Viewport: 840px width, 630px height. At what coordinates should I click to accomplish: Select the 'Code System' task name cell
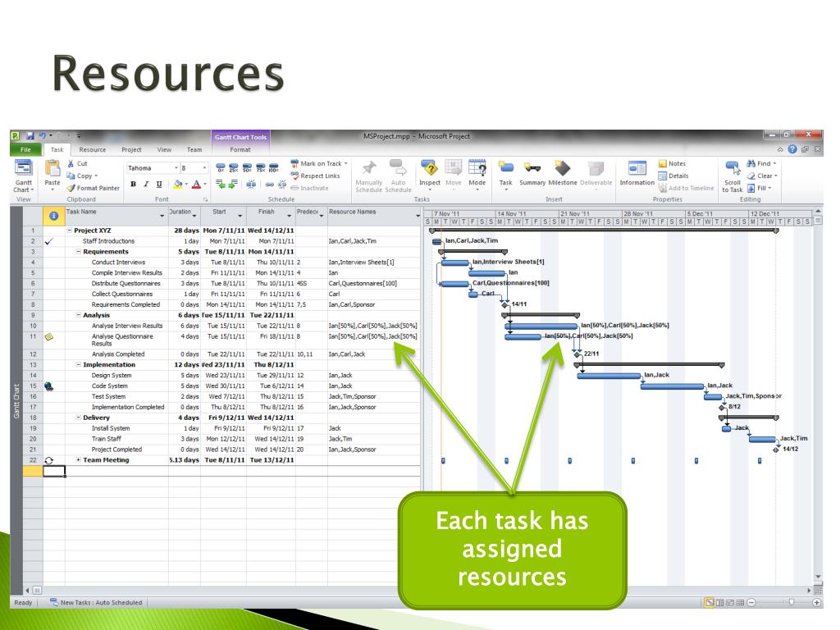click(116, 386)
